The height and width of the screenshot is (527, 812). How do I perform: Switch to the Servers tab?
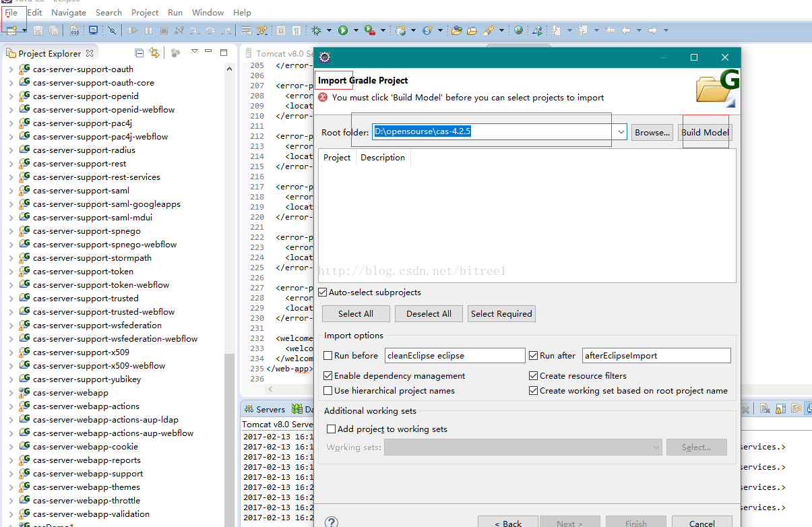265,409
